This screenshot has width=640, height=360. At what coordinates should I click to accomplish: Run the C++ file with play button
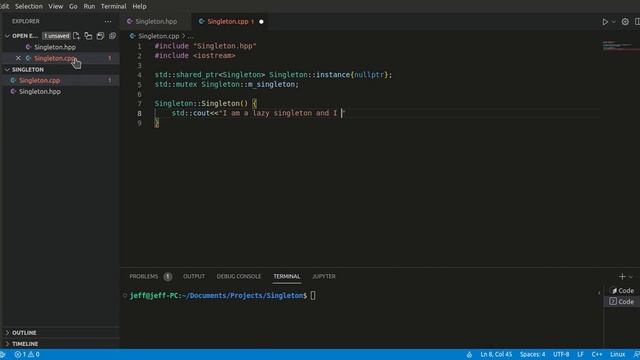point(605,22)
